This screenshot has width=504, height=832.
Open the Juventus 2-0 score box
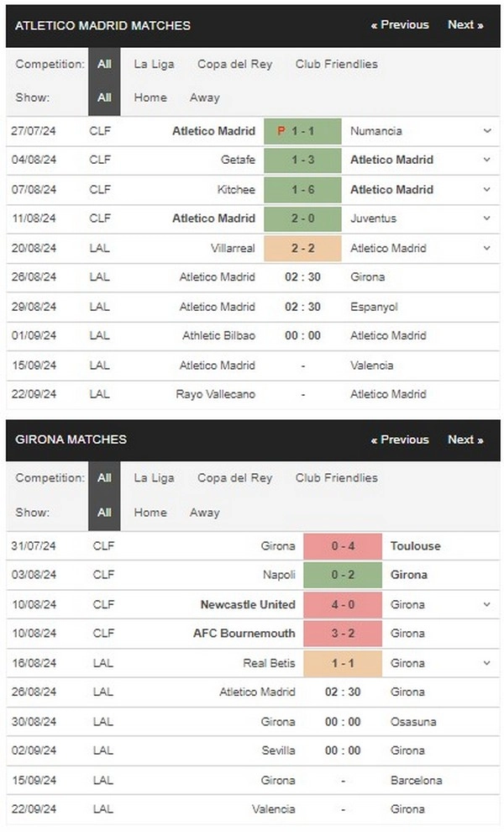pyautogui.click(x=303, y=218)
